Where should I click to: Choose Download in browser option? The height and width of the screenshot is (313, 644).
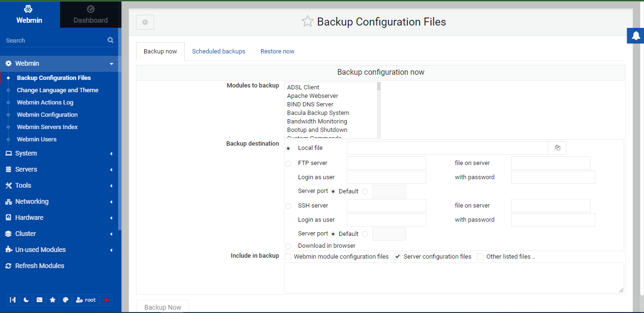tap(288, 246)
